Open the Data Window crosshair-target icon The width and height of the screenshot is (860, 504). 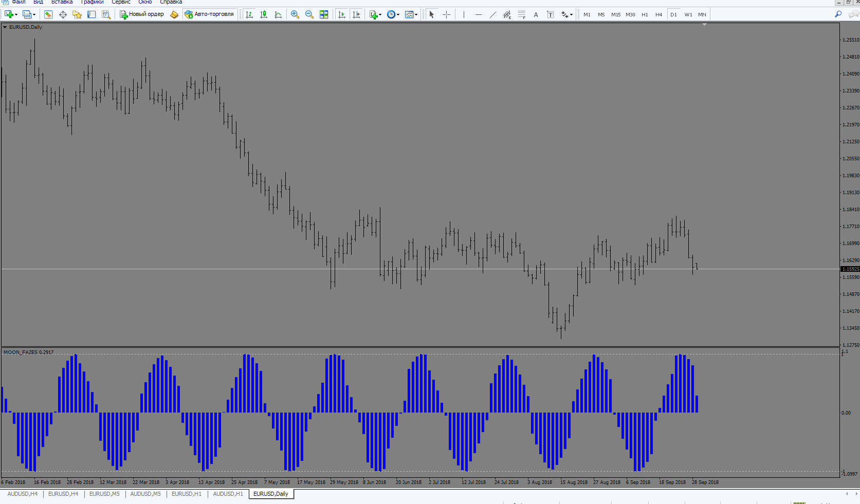[63, 14]
